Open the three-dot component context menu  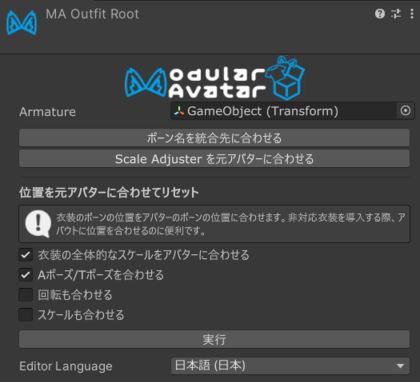412,14
